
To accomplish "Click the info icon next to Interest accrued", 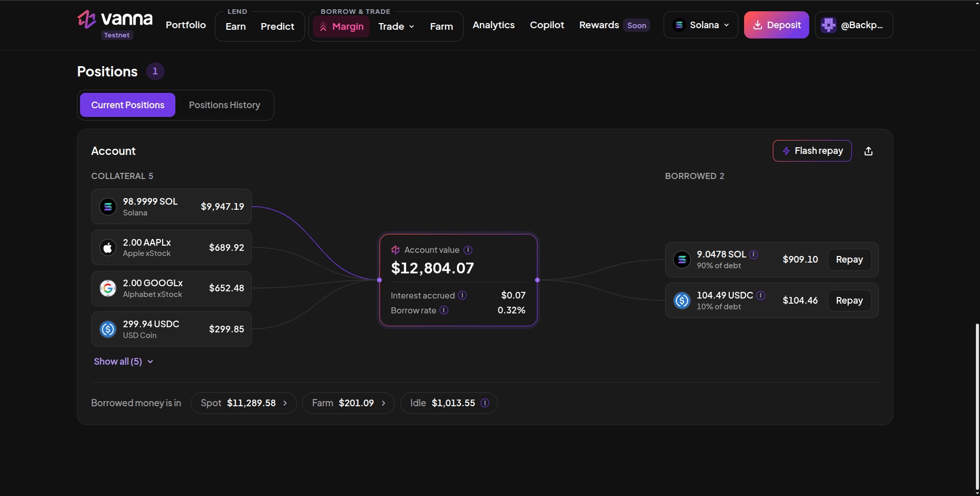I will (x=462, y=295).
